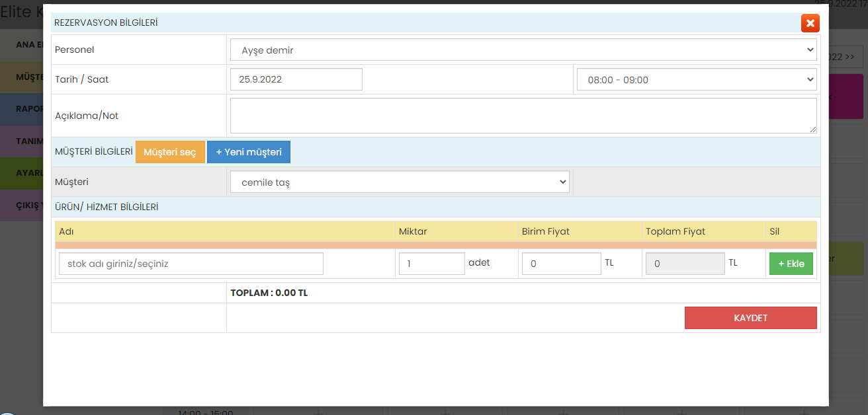The width and height of the screenshot is (868, 415).
Task: Save the reservation with the KAYDET button
Action: pos(750,318)
